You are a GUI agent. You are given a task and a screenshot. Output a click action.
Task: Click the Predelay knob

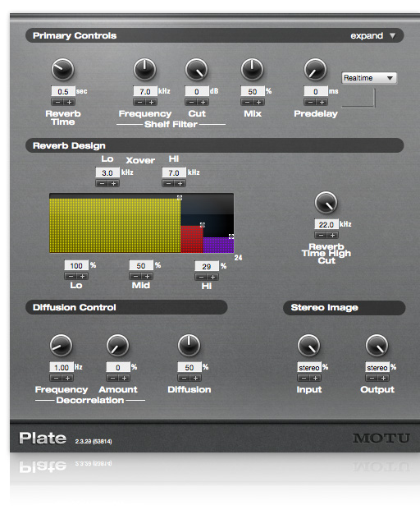[x=315, y=70]
